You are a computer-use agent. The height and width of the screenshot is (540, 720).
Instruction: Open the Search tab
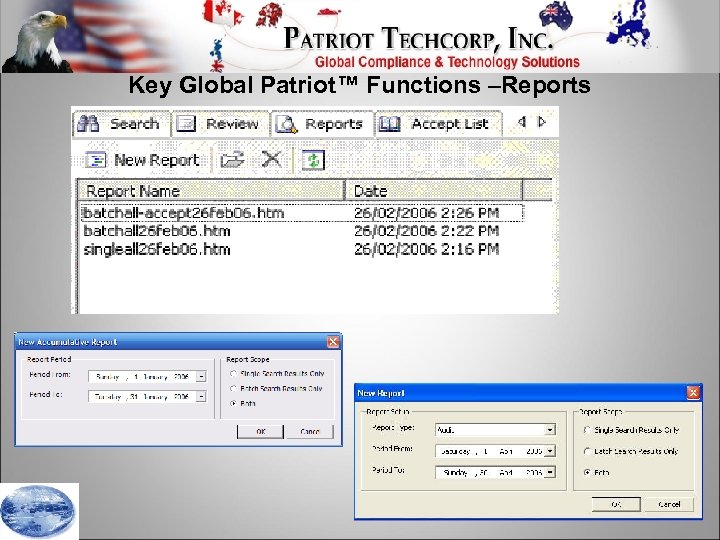pos(121,124)
